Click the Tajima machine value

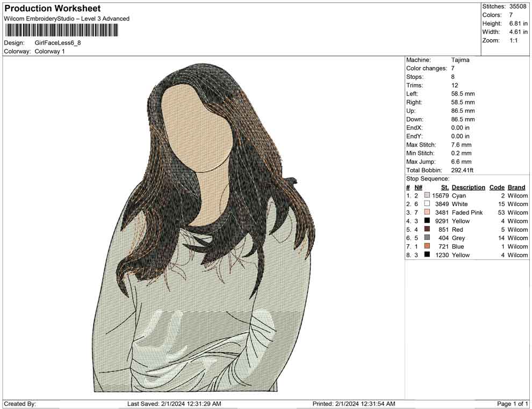tap(460, 60)
